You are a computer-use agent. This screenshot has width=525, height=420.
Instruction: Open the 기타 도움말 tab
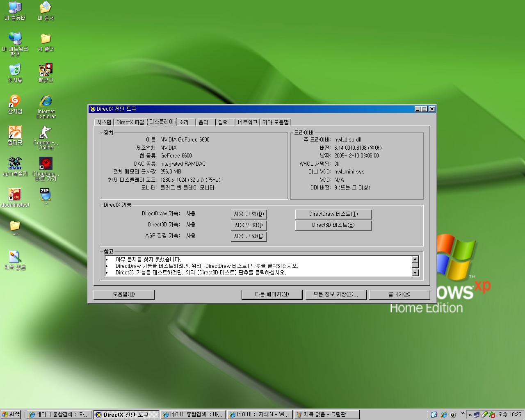pyautogui.click(x=276, y=122)
